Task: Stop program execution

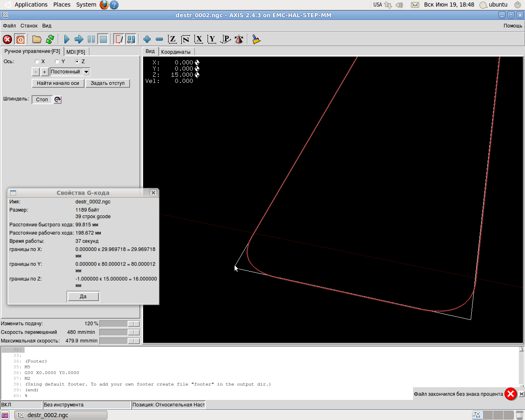Action: [103, 39]
